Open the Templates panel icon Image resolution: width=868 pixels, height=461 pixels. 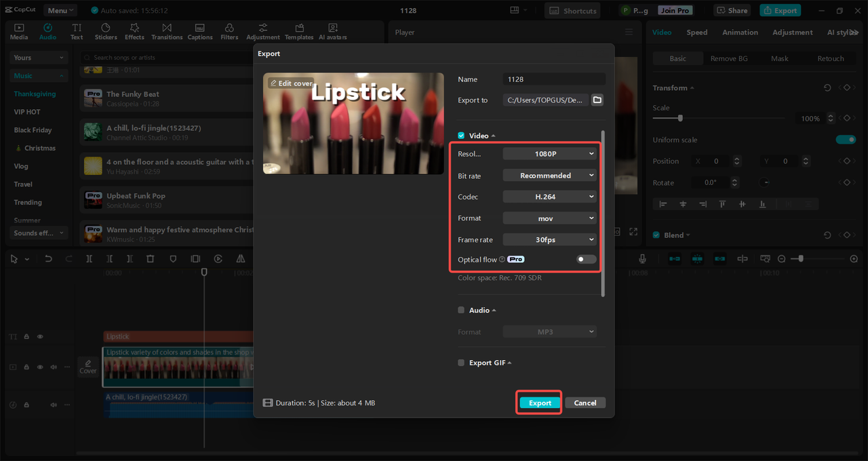tap(299, 31)
